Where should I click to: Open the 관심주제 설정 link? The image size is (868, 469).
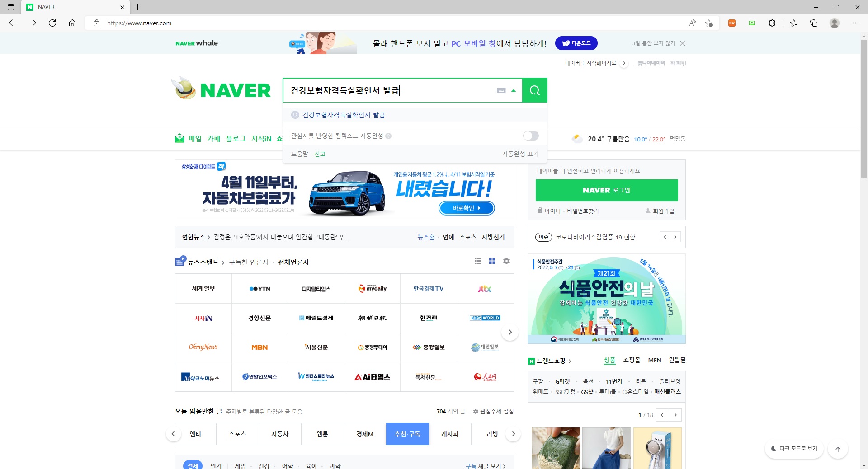[x=493, y=411]
